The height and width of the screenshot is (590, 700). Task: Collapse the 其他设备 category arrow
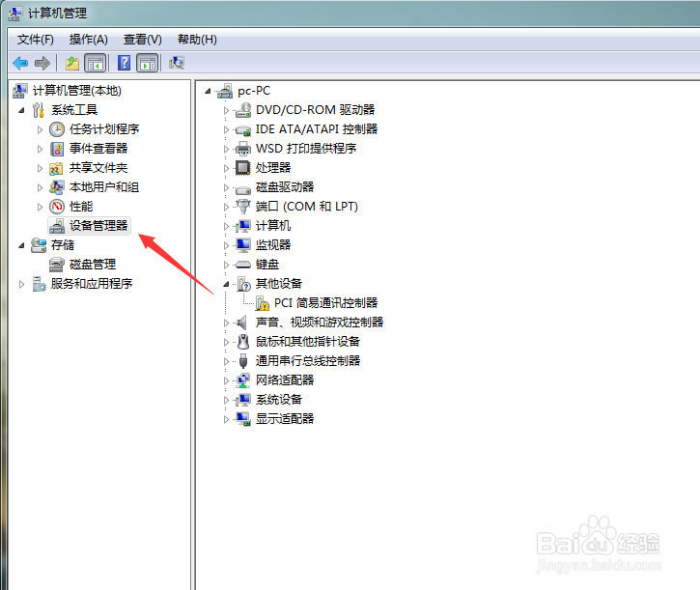click(x=226, y=284)
